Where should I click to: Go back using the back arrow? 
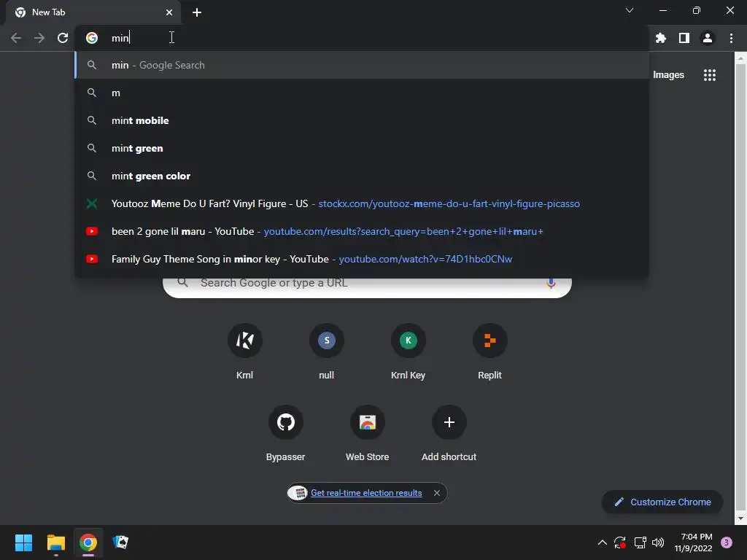16,38
